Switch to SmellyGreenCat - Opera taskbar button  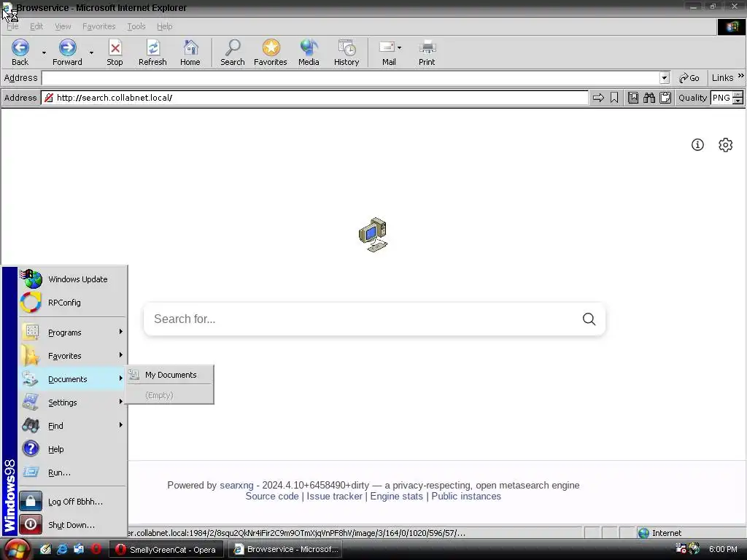[x=167, y=549]
